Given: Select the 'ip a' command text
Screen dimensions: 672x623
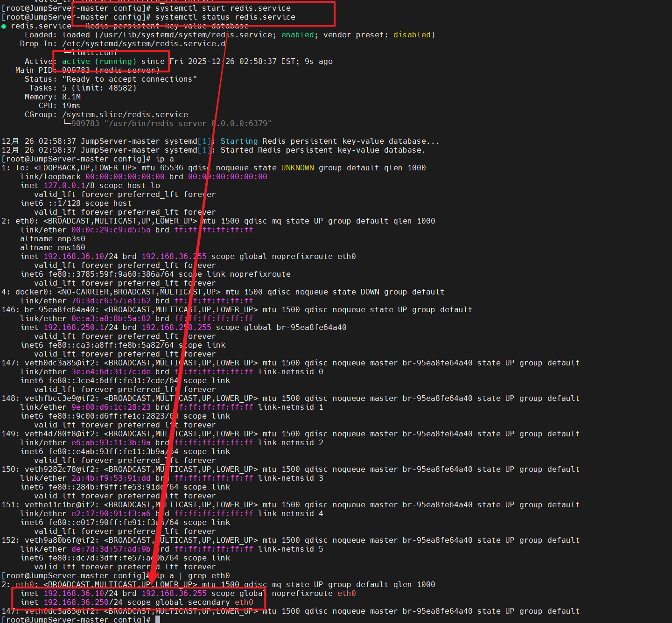Looking at the screenshot, I should click(163, 159).
